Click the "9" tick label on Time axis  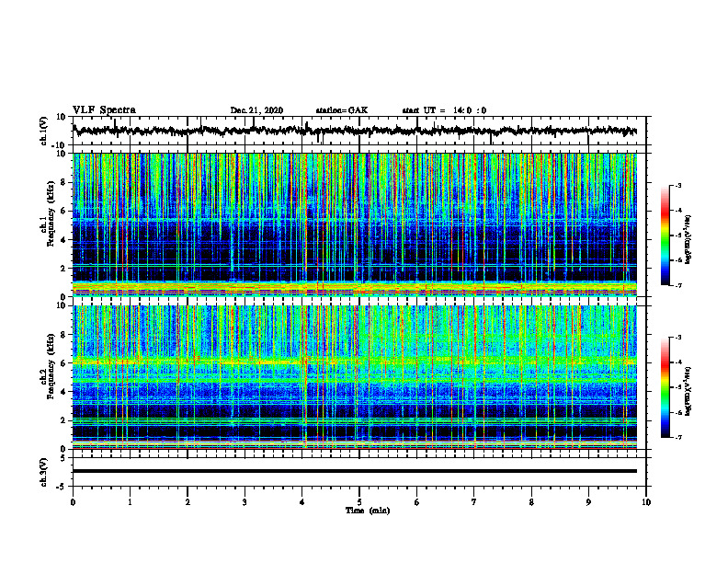tap(588, 502)
